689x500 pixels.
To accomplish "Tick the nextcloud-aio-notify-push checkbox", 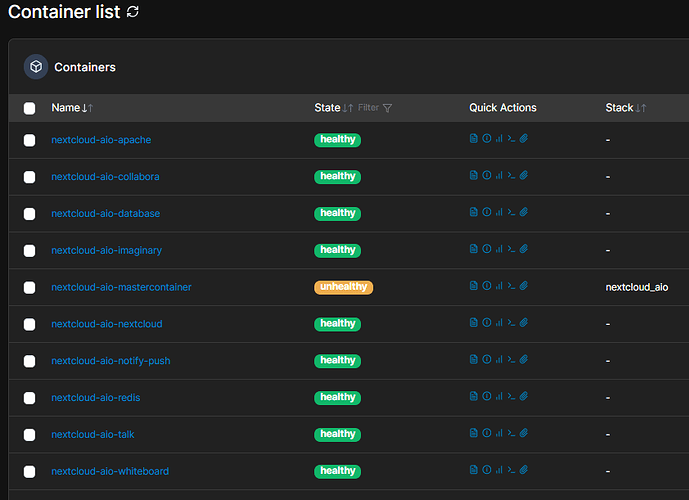I will coord(29,361).
